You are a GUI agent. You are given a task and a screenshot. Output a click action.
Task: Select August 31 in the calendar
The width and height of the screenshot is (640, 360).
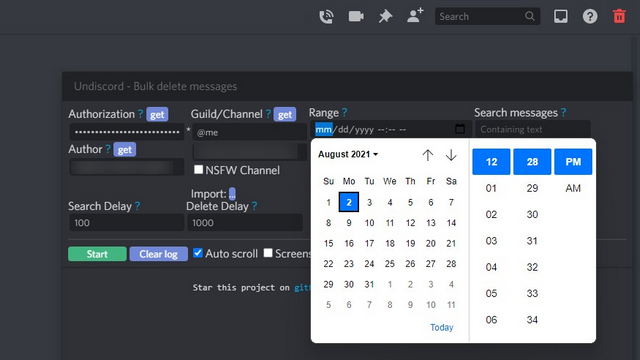369,284
